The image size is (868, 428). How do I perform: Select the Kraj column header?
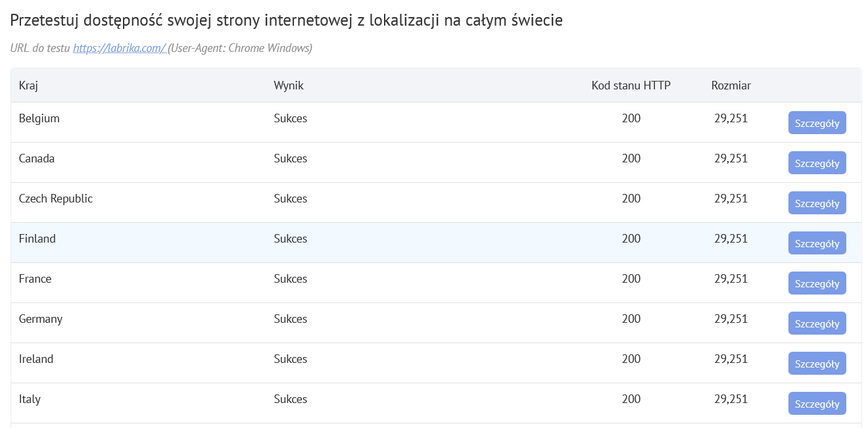pyautogui.click(x=28, y=85)
